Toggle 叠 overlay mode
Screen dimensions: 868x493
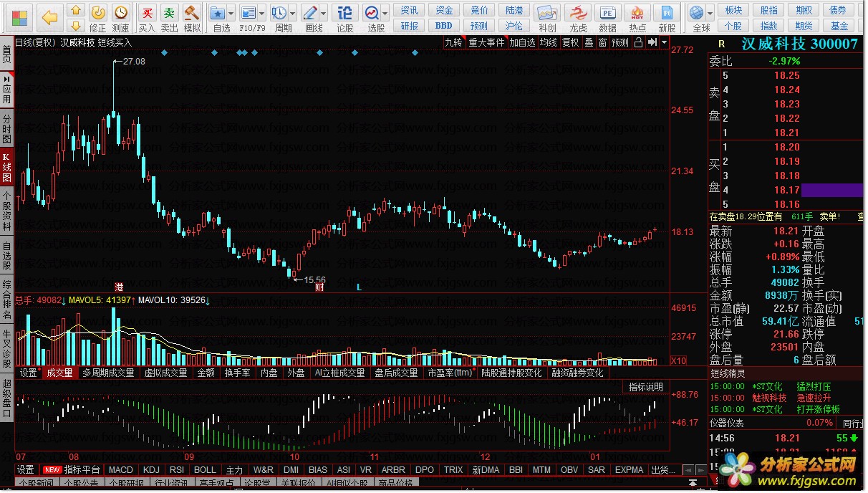[589, 42]
